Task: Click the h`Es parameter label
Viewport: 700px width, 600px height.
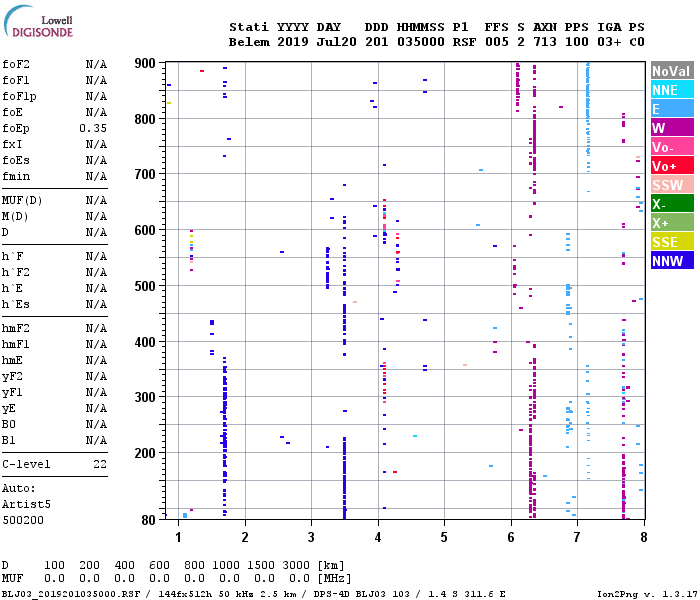Action: point(16,304)
